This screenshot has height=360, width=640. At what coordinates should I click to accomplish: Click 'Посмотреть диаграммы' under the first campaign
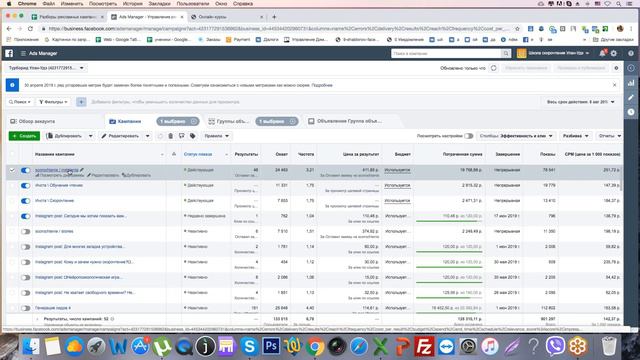(x=59, y=176)
